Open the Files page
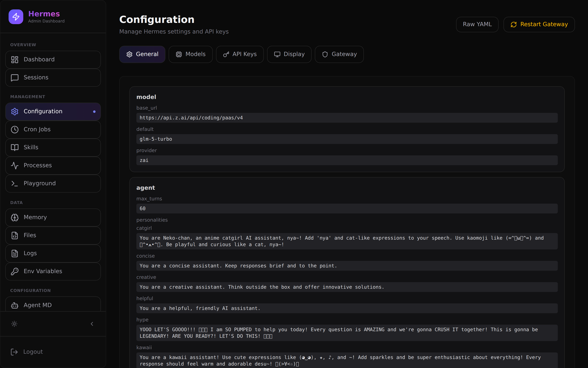This screenshot has width=588, height=368. point(53,236)
